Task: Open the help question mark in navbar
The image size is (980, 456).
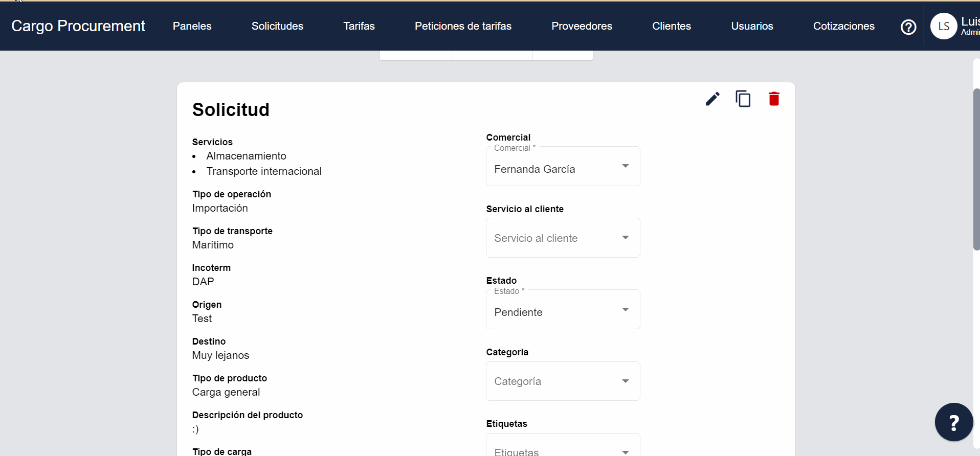Action: click(x=908, y=27)
